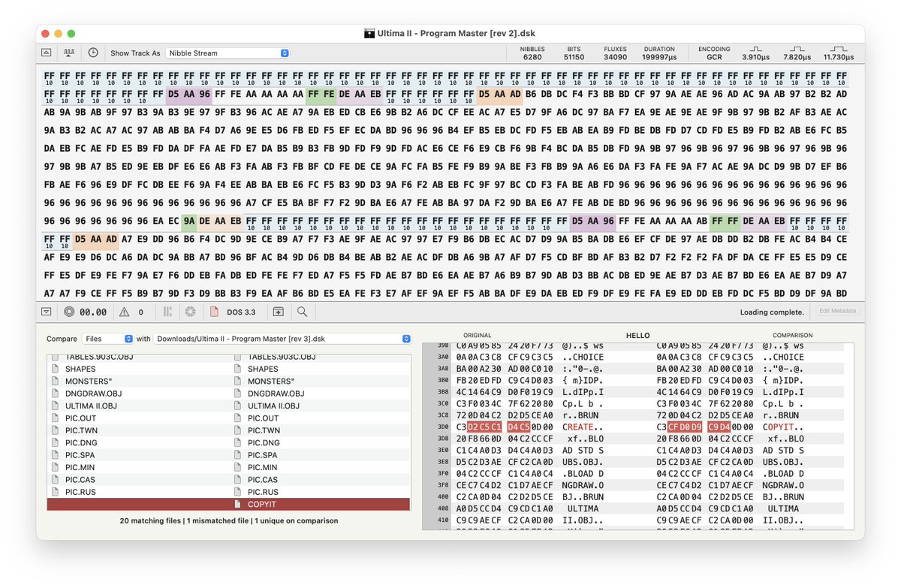Click the file icon beside original PIC.SPA
This screenshot has height=588, width=901.
(x=55, y=455)
